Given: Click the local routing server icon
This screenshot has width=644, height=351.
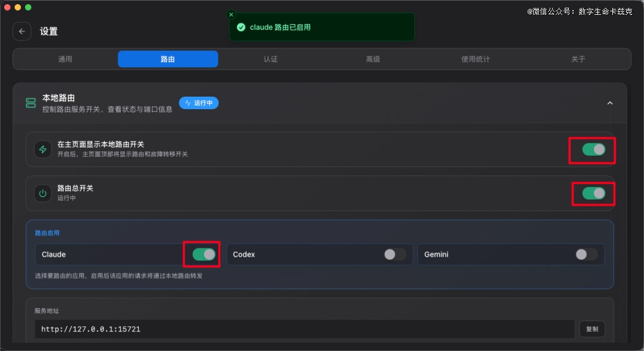Looking at the screenshot, I should tap(30, 103).
